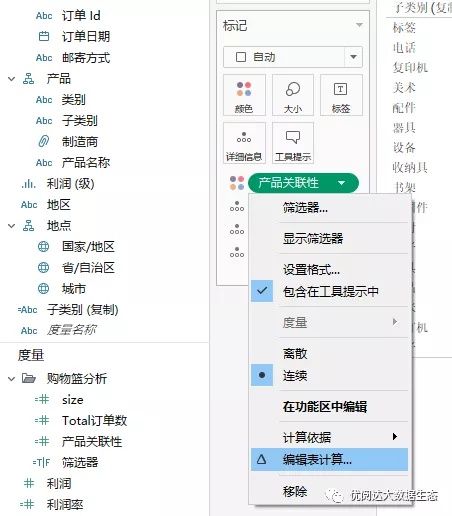Click calculated number icon beside Total订单数
452x516 pixels.
[x=42, y=420]
